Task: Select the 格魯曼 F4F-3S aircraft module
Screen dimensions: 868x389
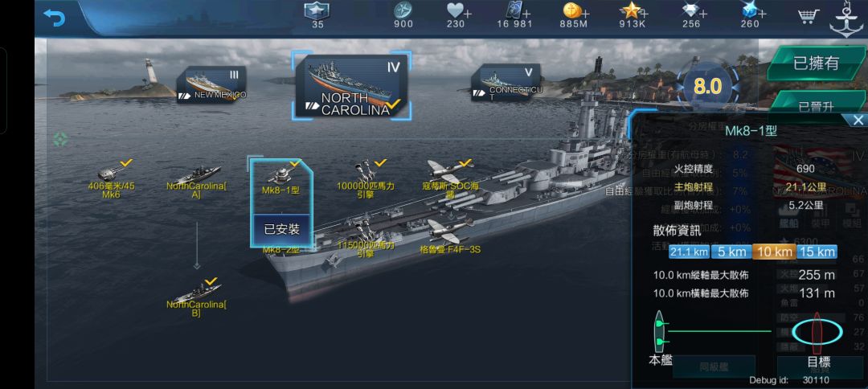Action: pos(450,235)
